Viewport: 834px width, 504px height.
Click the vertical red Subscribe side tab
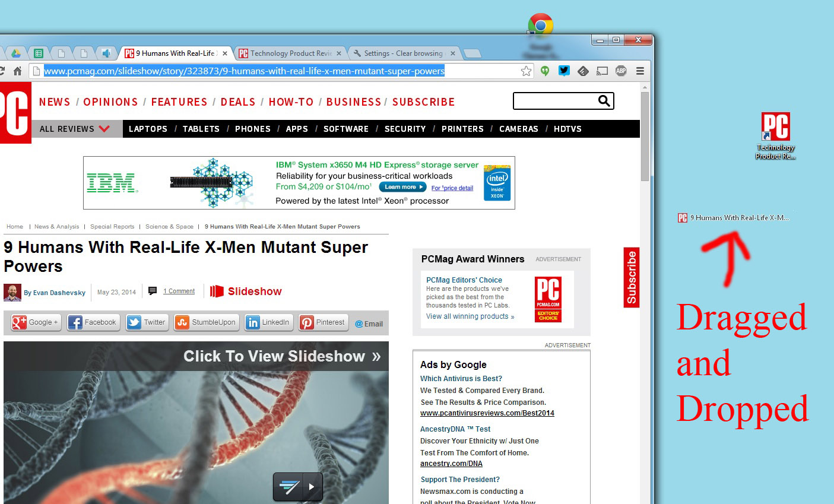632,277
